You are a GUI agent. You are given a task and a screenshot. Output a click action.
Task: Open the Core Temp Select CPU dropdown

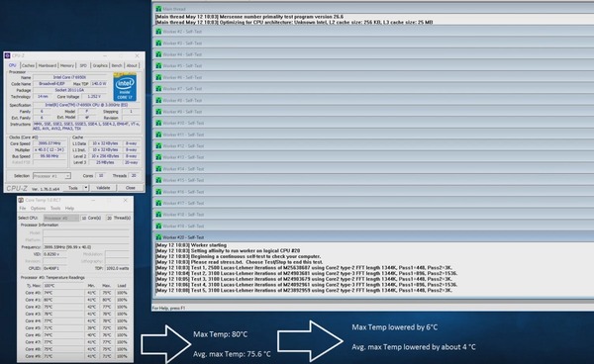pos(61,218)
